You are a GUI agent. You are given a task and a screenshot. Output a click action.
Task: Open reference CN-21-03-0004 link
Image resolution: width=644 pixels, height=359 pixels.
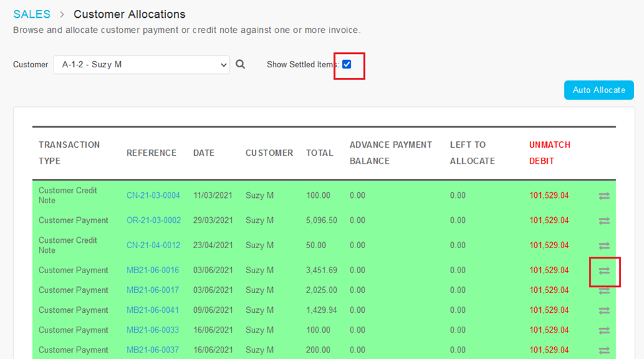[x=153, y=195]
